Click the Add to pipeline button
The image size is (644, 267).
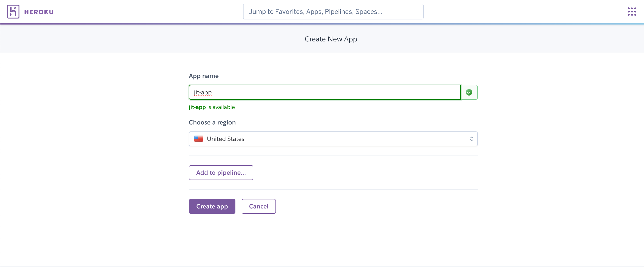coord(221,172)
